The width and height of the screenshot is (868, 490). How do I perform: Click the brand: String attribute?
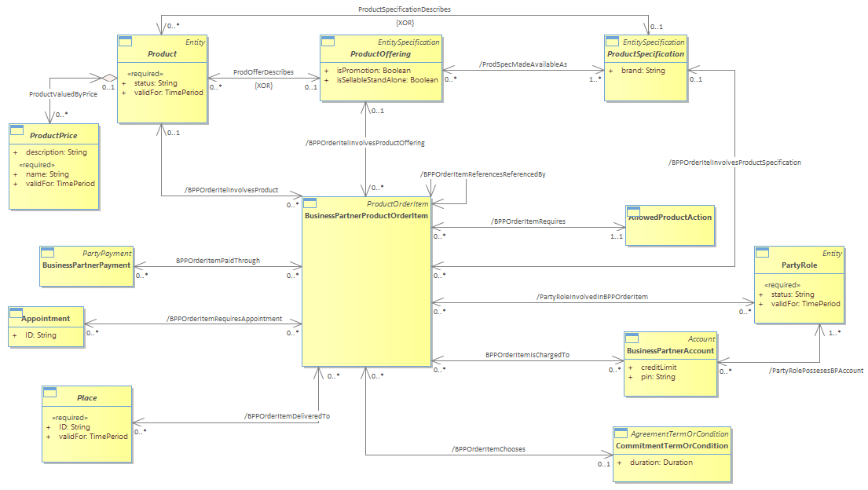click(x=643, y=71)
